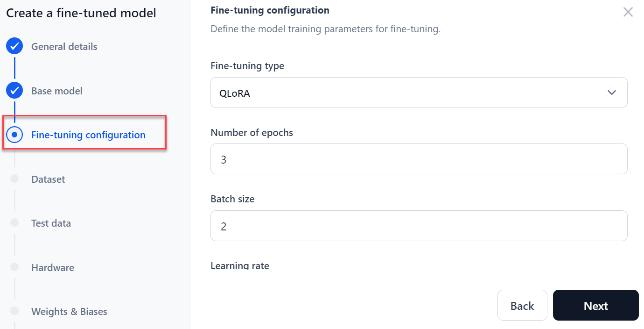Click the Test data step dot
644x329 pixels.
point(14,223)
